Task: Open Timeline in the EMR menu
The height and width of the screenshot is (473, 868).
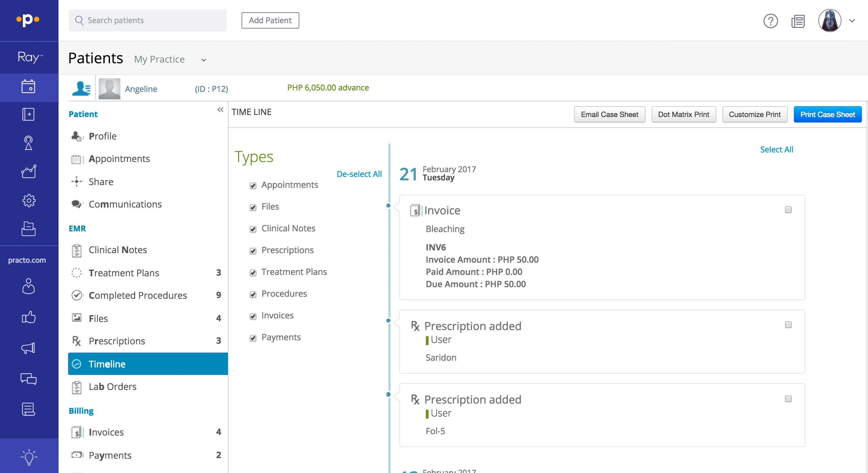Action: (x=148, y=364)
